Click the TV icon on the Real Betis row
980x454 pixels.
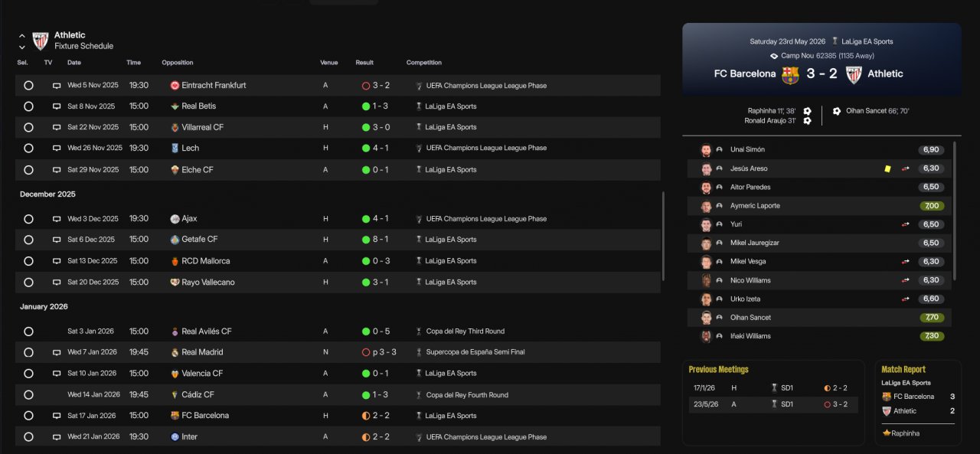point(57,106)
